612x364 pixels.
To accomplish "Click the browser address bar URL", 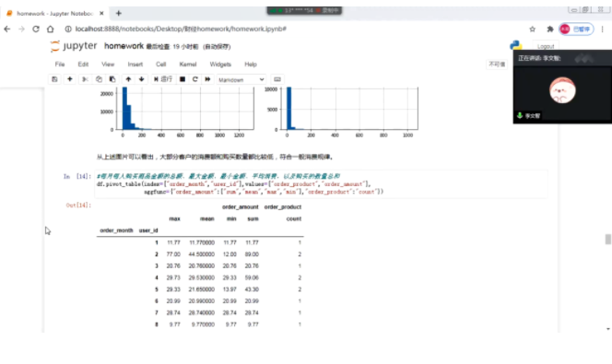I will (181, 29).
